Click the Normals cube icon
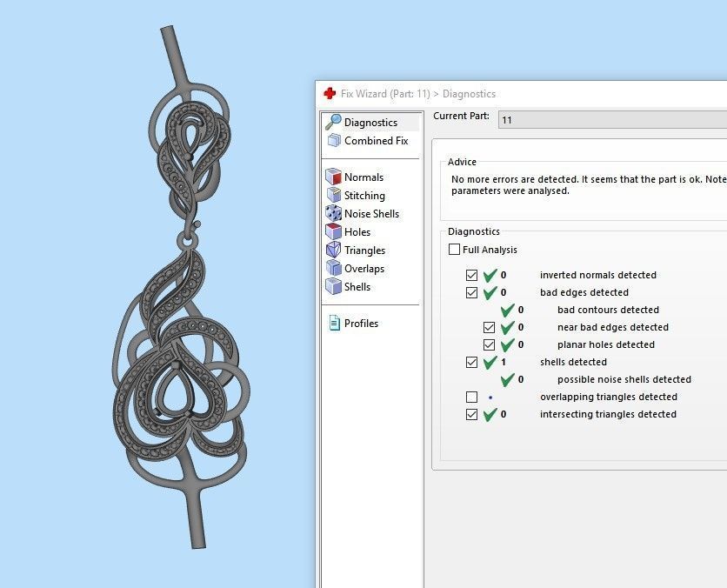This screenshot has height=588, width=727. click(x=333, y=177)
